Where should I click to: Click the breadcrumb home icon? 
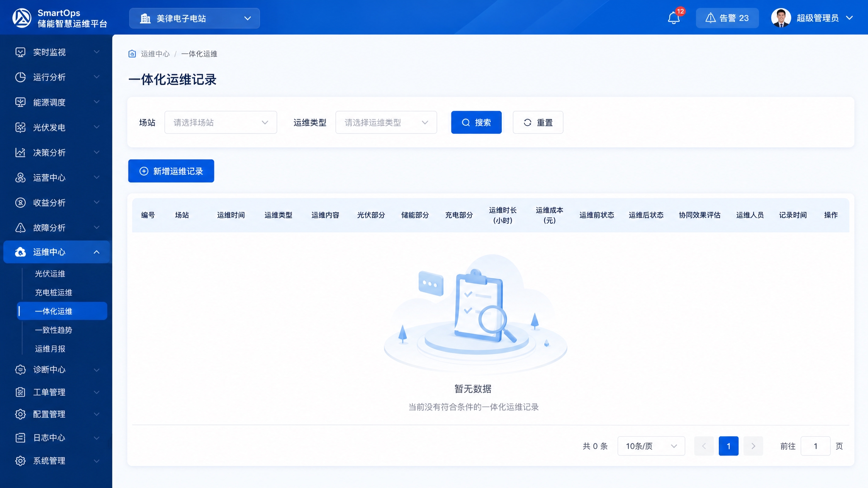132,54
